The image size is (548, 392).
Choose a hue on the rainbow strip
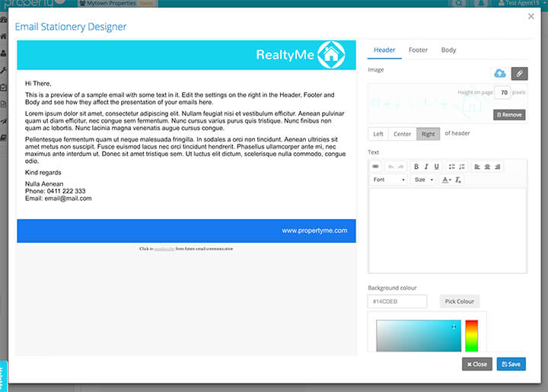click(x=471, y=336)
